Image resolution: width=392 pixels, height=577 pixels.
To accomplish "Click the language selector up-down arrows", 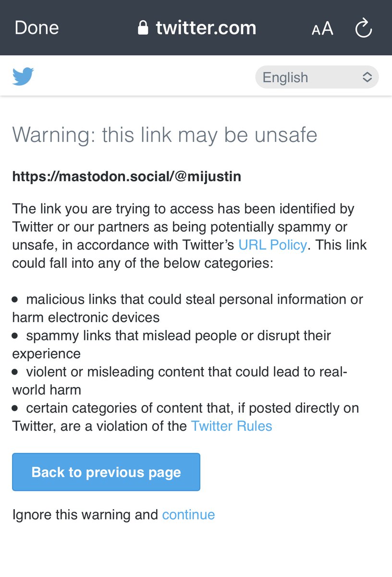I will [x=367, y=77].
